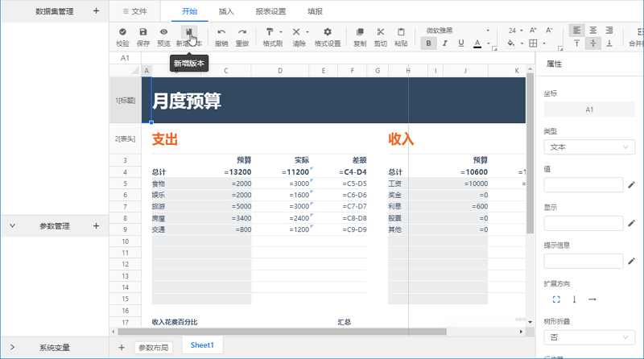Set expansion direction to vertical arrow
The height and width of the screenshot is (359, 644).
pyautogui.click(x=574, y=299)
